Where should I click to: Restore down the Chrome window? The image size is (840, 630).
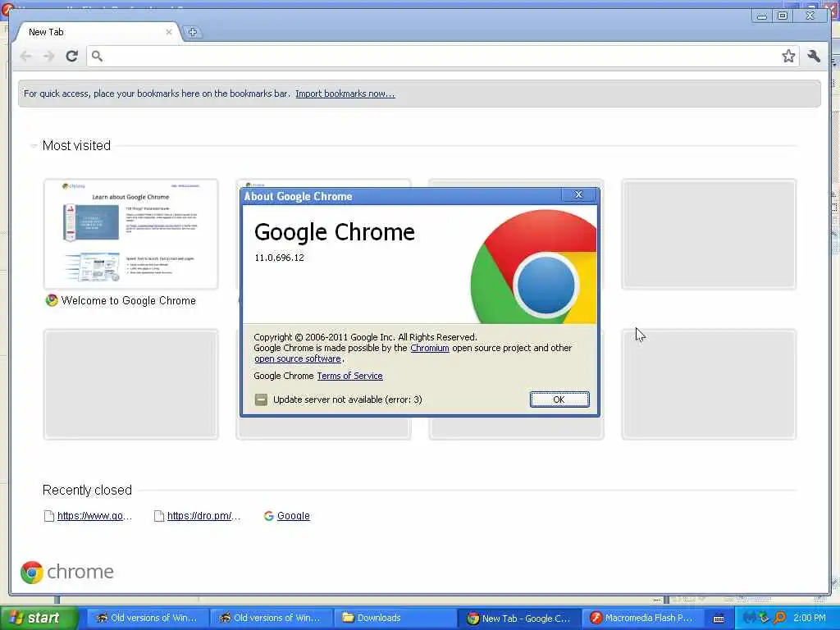(783, 16)
